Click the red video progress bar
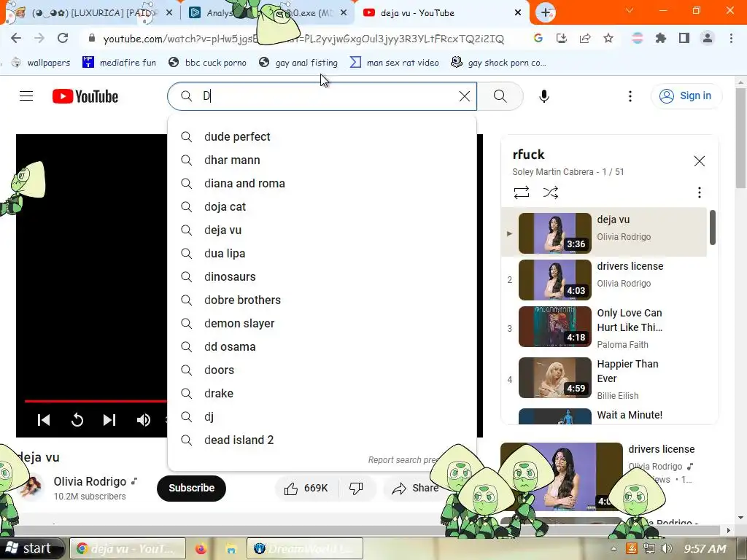Image resolution: width=747 pixels, height=560 pixels. point(96,401)
